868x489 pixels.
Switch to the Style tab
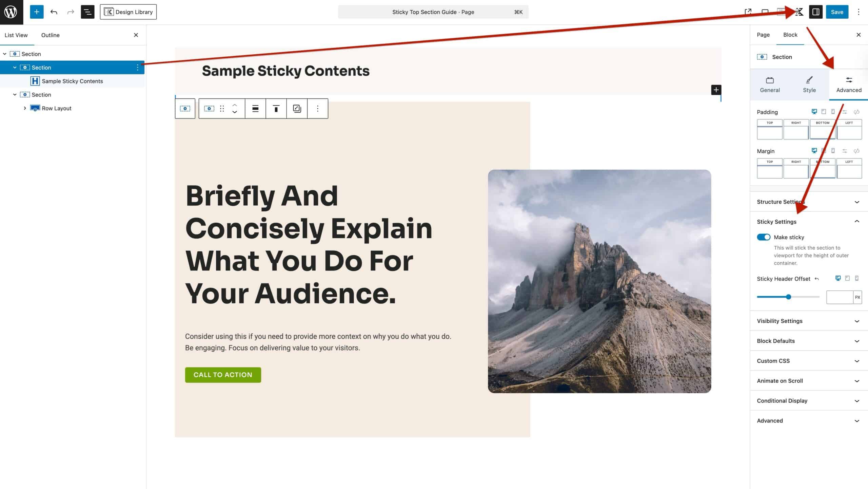click(x=809, y=84)
